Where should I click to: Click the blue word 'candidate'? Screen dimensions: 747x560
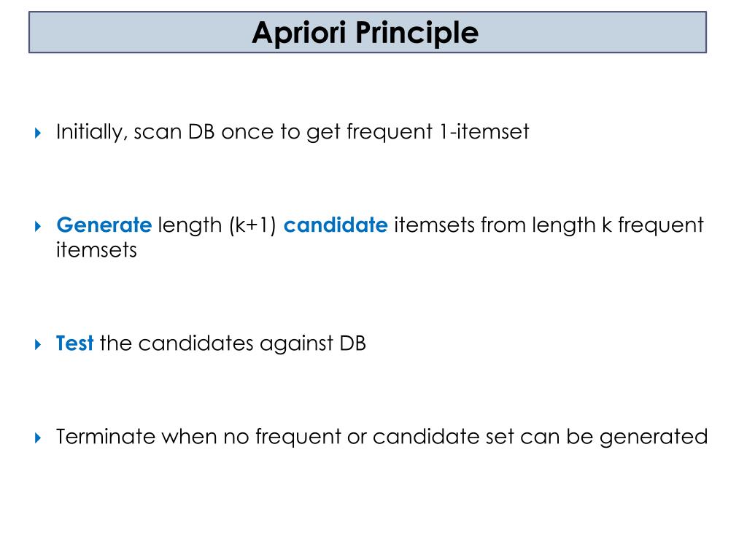[336, 225]
